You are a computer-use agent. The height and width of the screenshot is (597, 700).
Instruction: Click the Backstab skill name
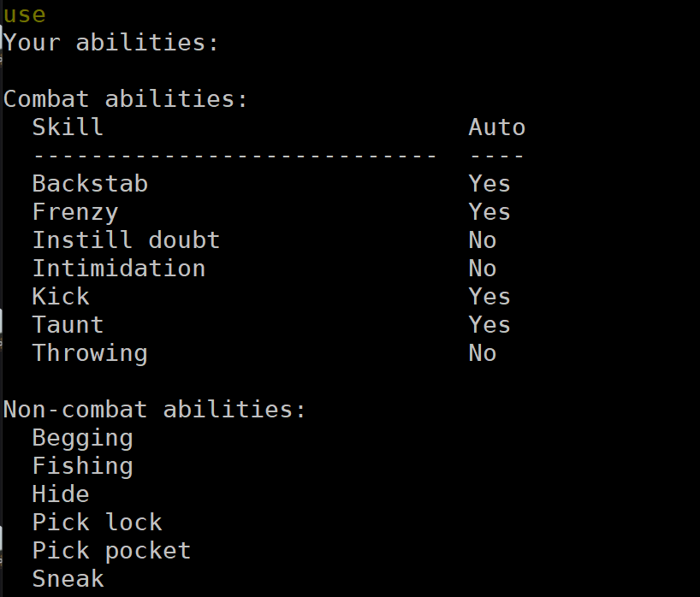90,183
